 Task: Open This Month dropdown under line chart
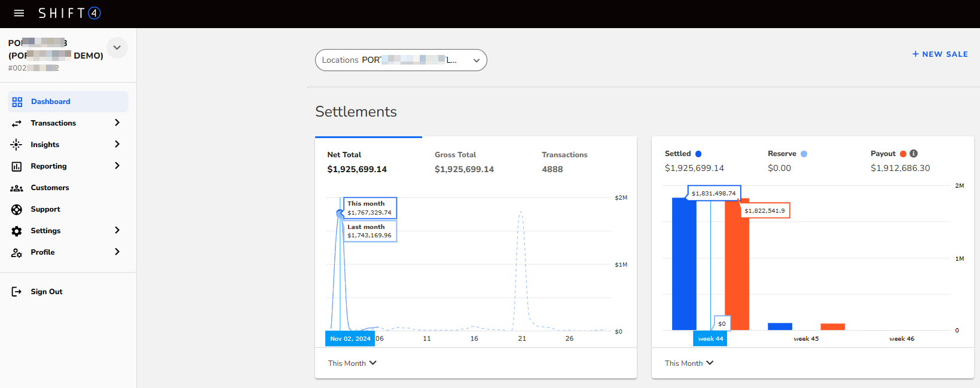pyautogui.click(x=352, y=363)
